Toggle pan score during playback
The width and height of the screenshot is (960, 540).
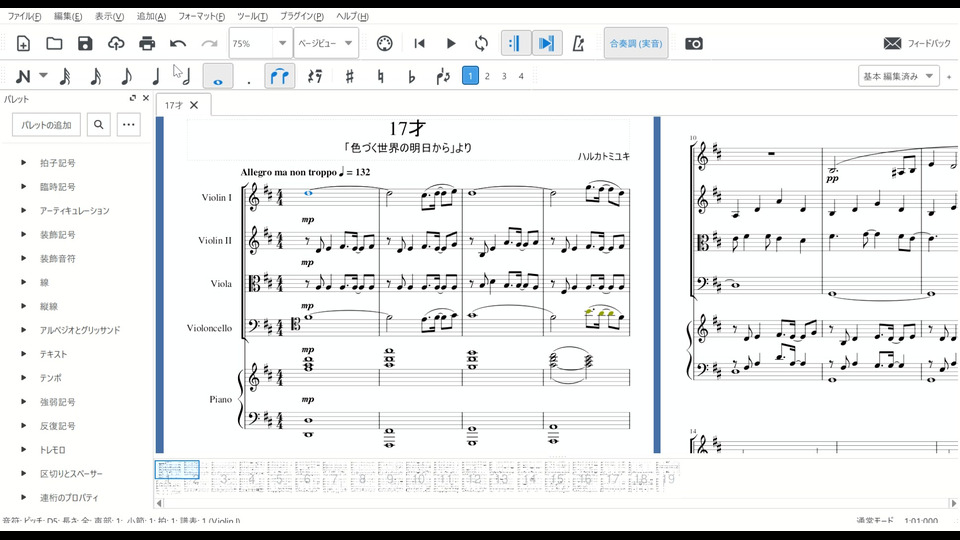click(547, 43)
